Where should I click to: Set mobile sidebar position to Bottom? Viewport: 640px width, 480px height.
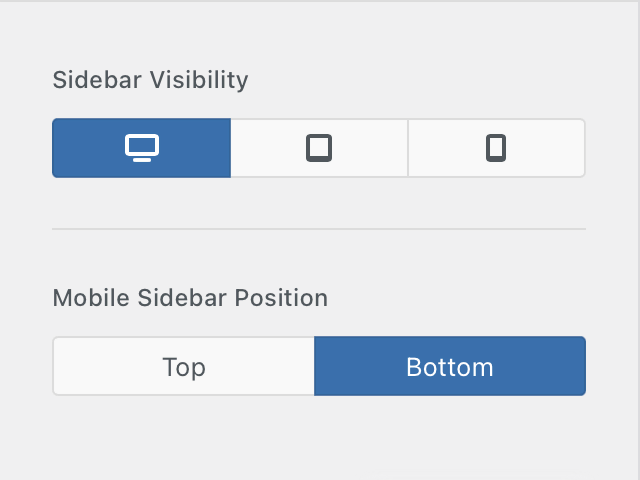click(450, 367)
